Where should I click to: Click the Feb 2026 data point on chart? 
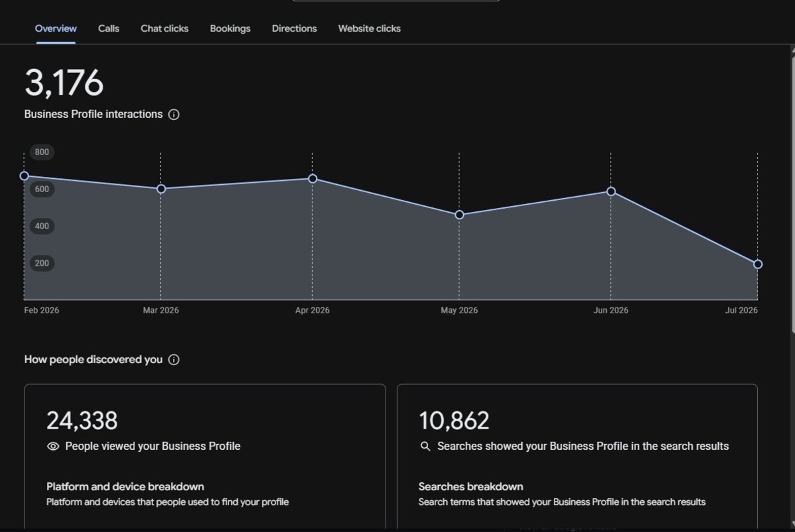click(25, 176)
